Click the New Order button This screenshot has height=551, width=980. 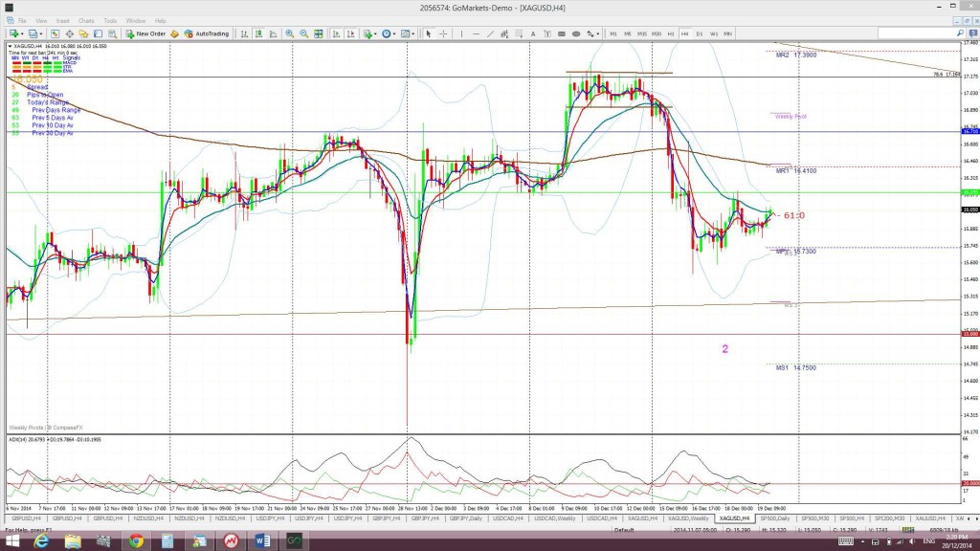(145, 33)
